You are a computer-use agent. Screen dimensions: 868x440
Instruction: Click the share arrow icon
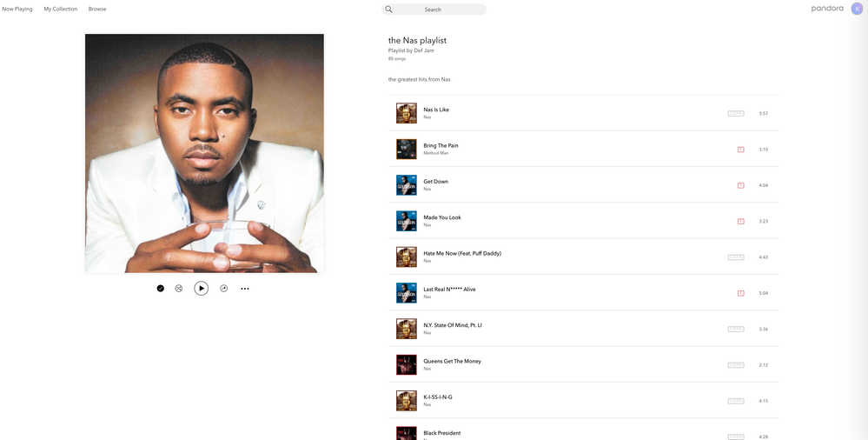(223, 288)
